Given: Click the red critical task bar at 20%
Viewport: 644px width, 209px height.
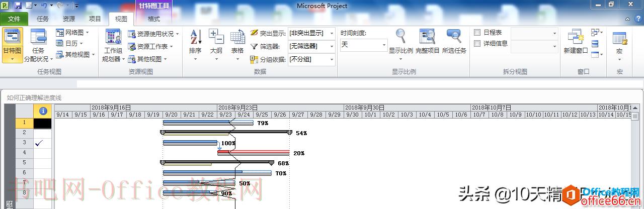Looking at the screenshot, I should pyautogui.click(x=254, y=152).
